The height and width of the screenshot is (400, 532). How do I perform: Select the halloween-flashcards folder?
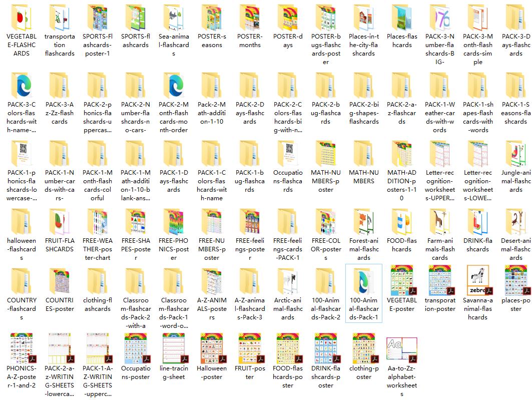(x=22, y=222)
